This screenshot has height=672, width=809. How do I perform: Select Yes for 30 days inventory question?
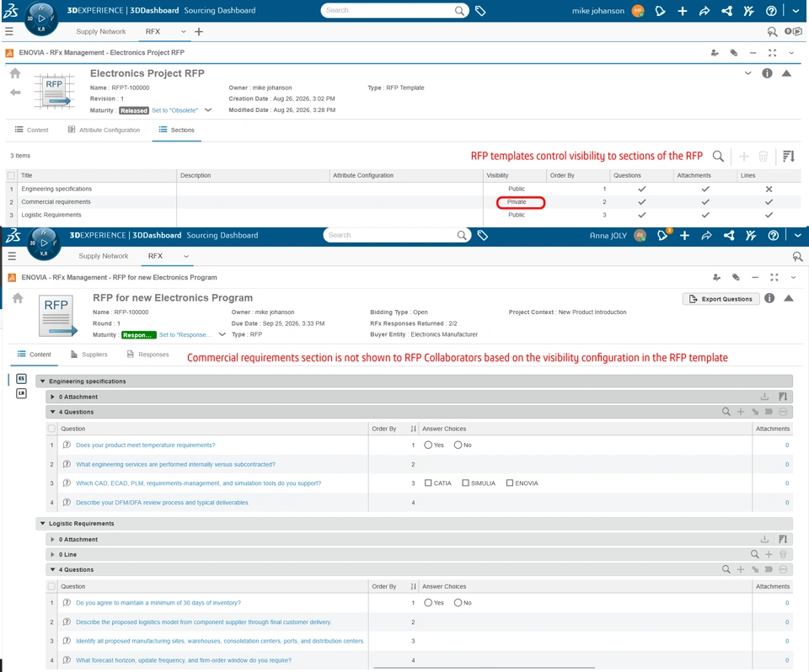(428, 602)
